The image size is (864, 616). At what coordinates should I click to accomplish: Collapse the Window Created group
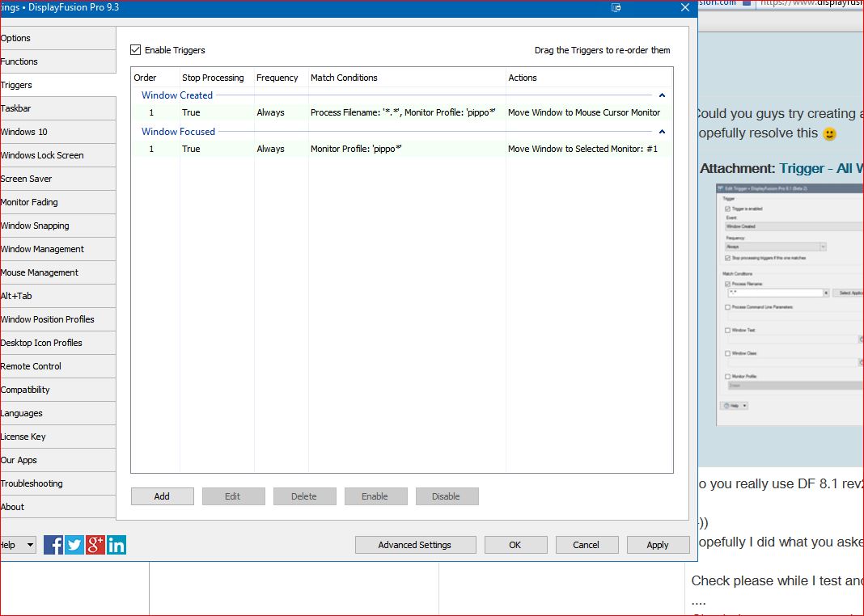coord(662,95)
